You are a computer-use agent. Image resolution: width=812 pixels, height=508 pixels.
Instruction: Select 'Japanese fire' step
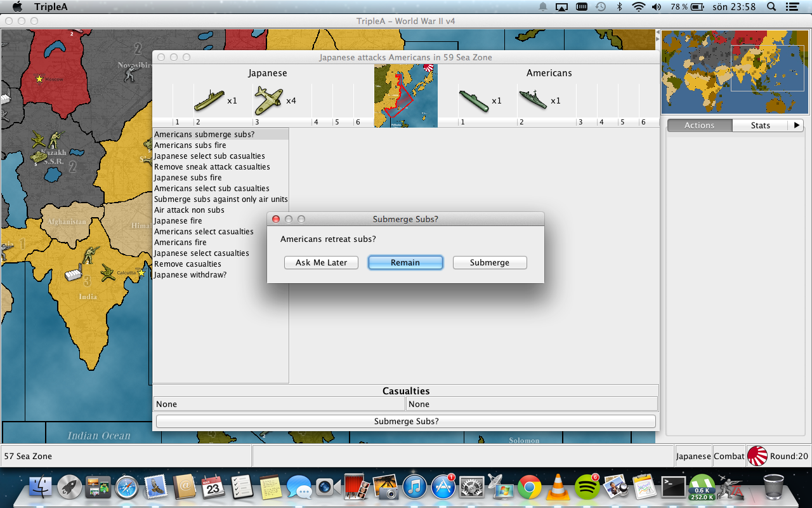pyautogui.click(x=221, y=221)
